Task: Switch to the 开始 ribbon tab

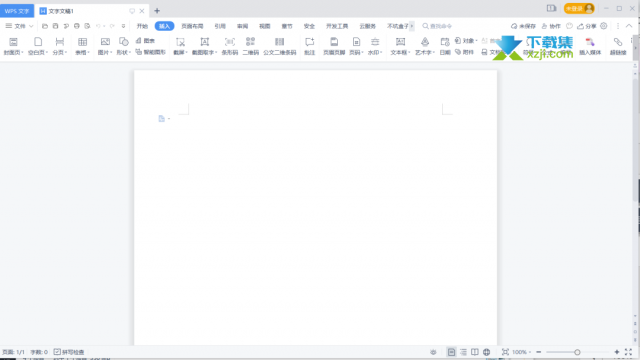Action: pyautogui.click(x=142, y=26)
